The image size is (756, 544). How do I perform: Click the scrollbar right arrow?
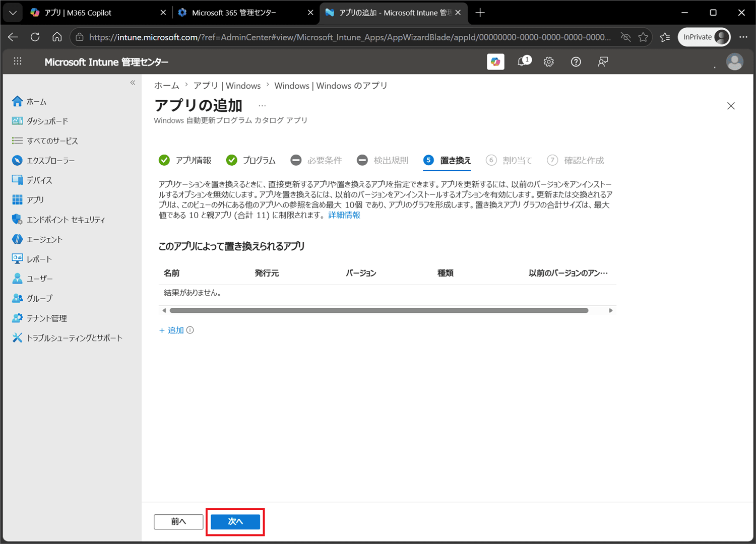click(x=611, y=310)
